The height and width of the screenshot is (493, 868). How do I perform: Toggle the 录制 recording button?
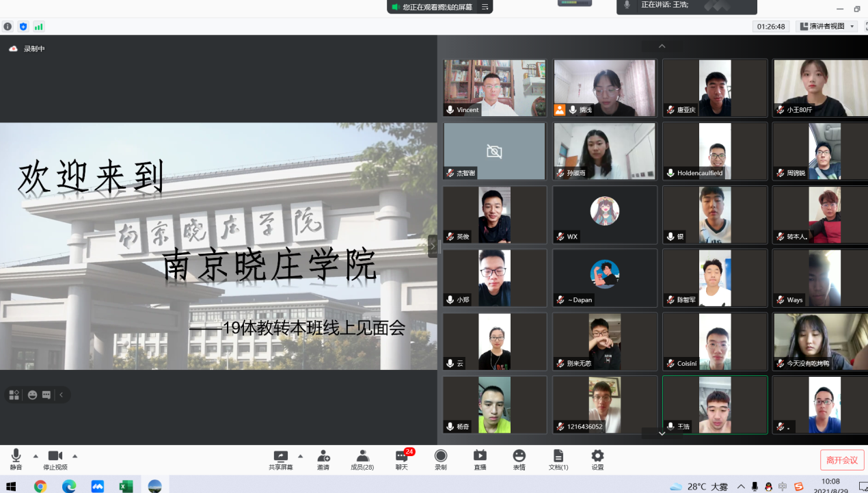coord(441,457)
